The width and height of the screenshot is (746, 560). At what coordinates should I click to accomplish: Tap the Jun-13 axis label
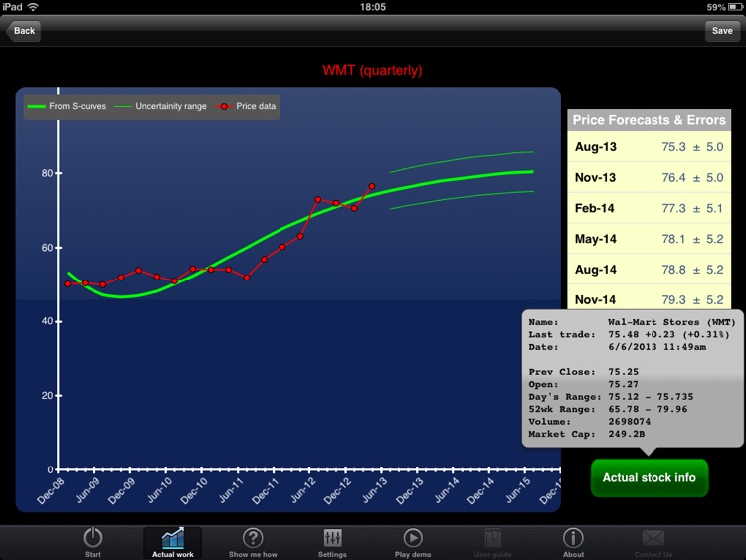374,490
